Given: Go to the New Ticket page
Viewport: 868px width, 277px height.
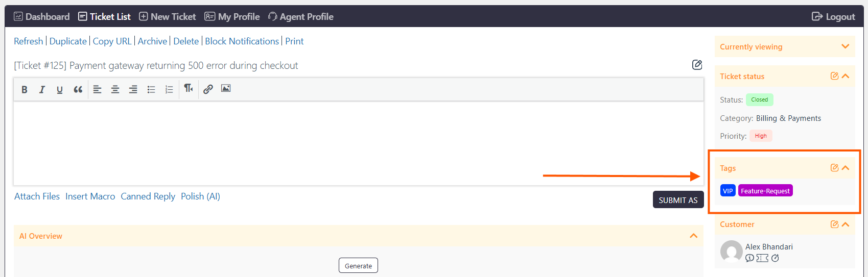Looking at the screenshot, I should point(168,16).
